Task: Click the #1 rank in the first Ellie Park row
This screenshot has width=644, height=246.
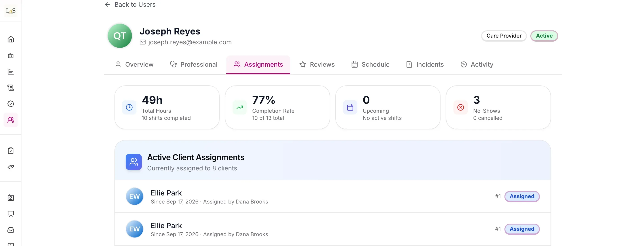Action: [498, 197]
